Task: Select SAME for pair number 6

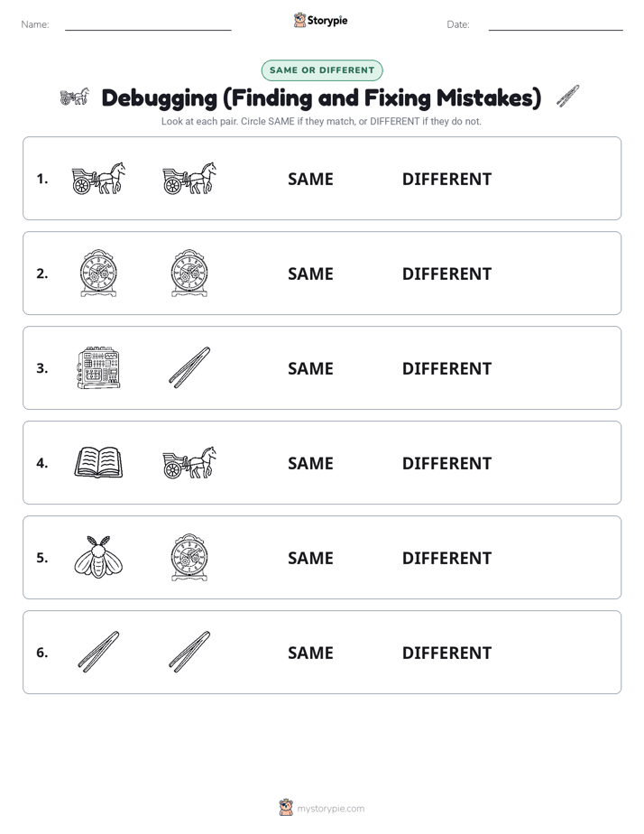Action: pyautogui.click(x=310, y=653)
